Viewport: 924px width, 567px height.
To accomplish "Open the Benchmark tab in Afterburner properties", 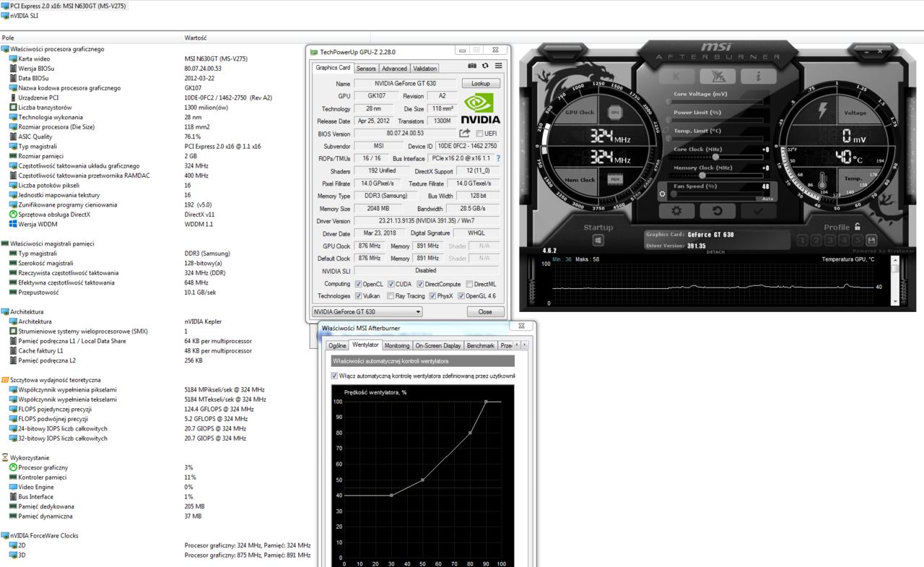I will point(481,345).
